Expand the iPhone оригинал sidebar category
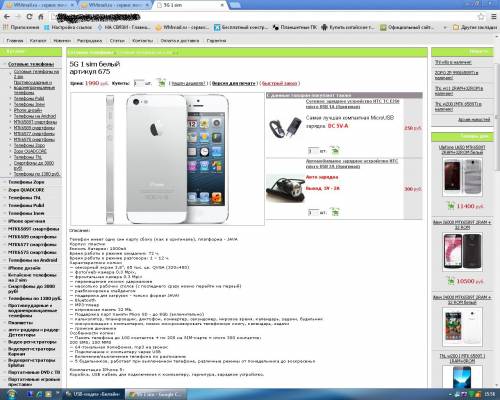 (x=27, y=221)
